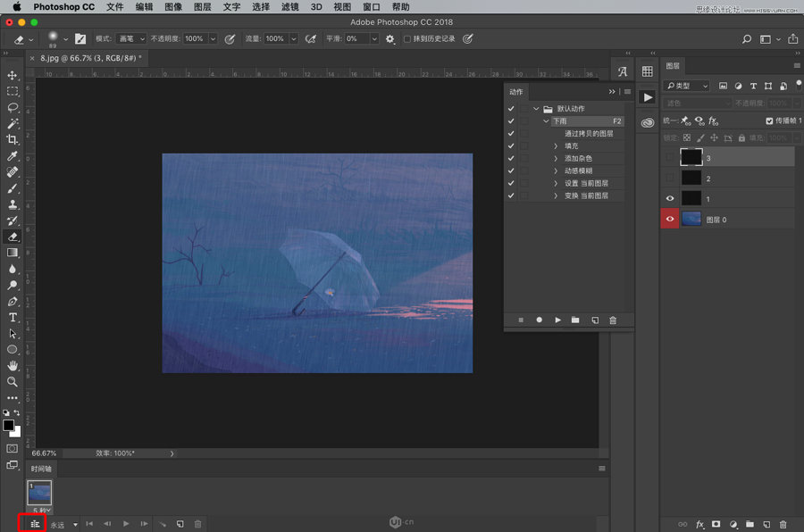Convert to video timeline with bottom-left icon
The image size is (804, 532).
pyautogui.click(x=35, y=524)
